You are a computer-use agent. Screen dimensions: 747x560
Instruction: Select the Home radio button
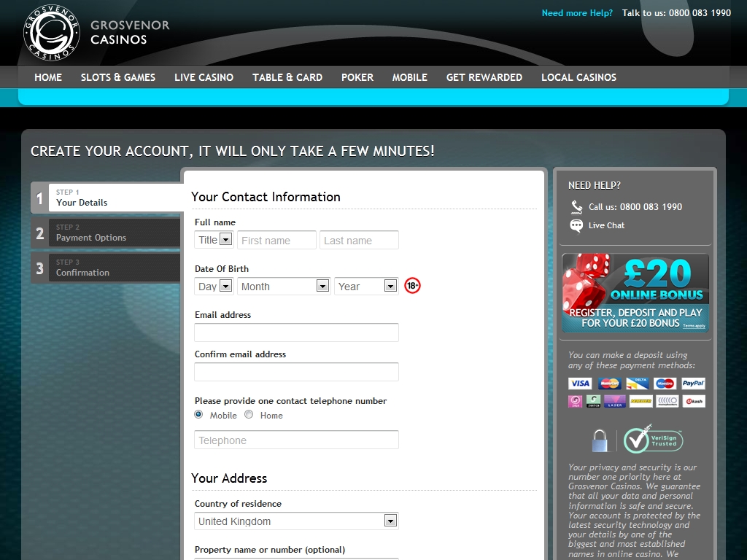249,414
